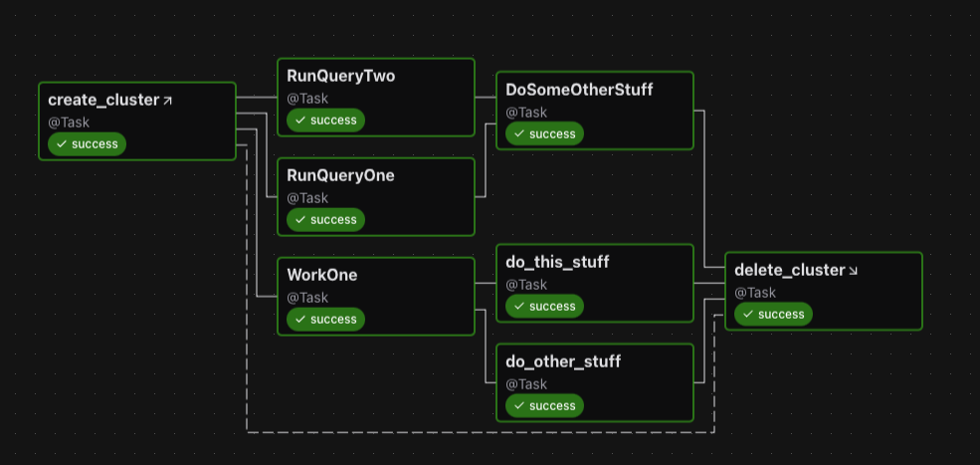The height and width of the screenshot is (465, 980).
Task: Click the checkmark icon in WorkOne's success badge
Action: (299, 320)
